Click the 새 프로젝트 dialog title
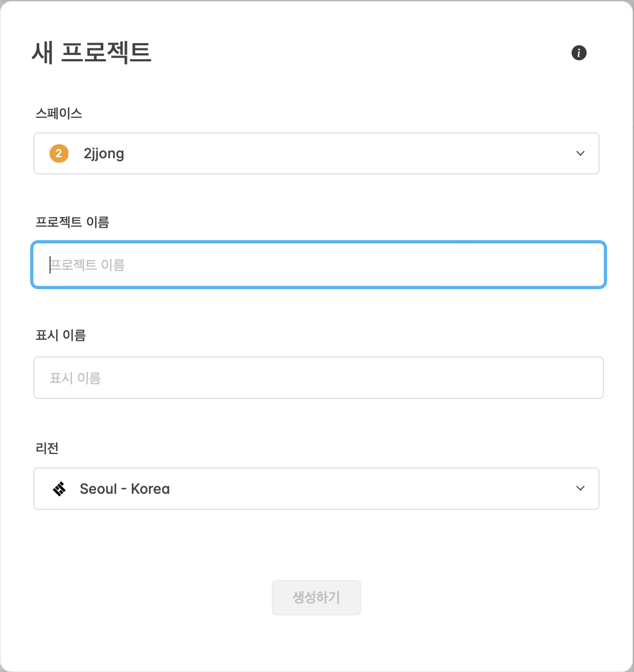This screenshot has width=634, height=672. pyautogui.click(x=91, y=52)
